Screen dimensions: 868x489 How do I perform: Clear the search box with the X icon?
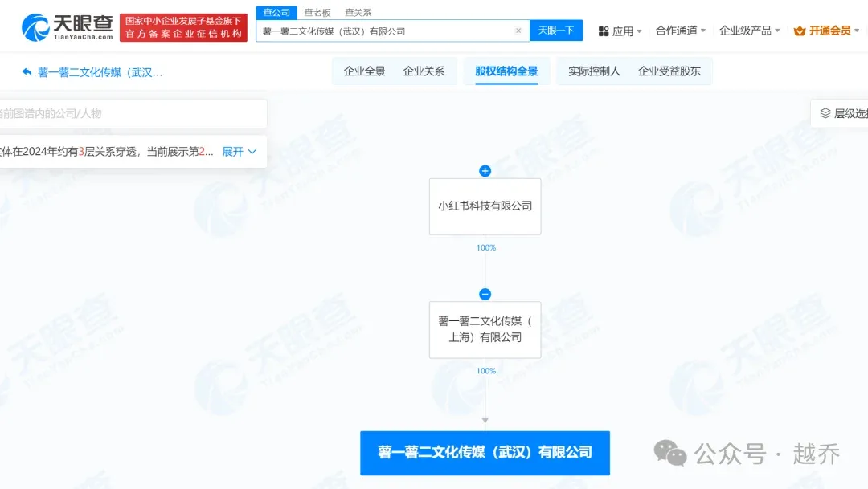(x=518, y=31)
